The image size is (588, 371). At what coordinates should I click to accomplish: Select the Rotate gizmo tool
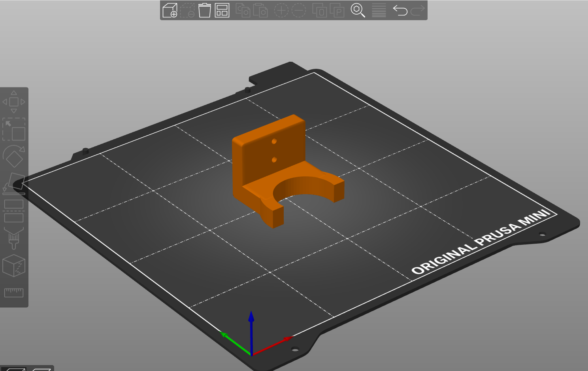click(x=14, y=156)
